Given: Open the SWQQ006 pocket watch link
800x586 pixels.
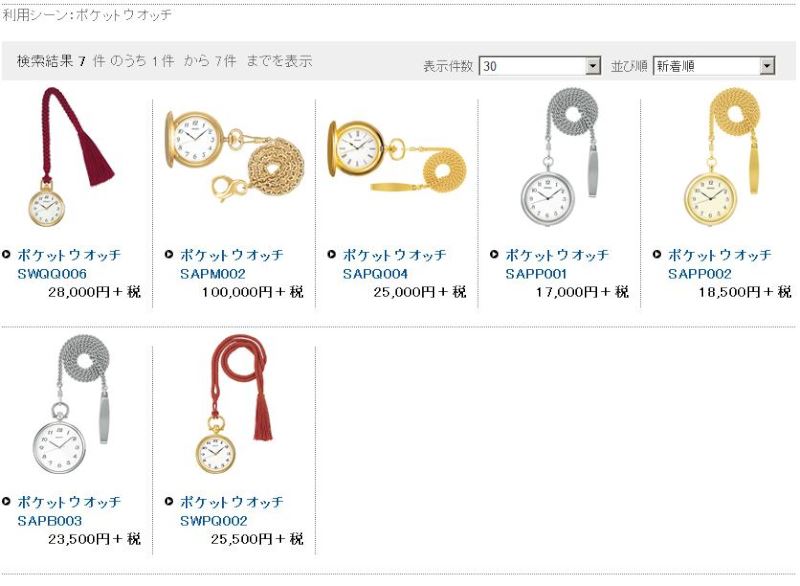Looking at the screenshot, I should click(x=69, y=264).
